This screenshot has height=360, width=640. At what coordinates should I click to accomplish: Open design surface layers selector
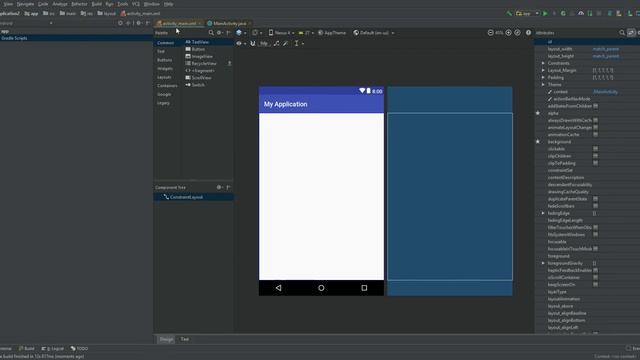pyautogui.click(x=240, y=33)
